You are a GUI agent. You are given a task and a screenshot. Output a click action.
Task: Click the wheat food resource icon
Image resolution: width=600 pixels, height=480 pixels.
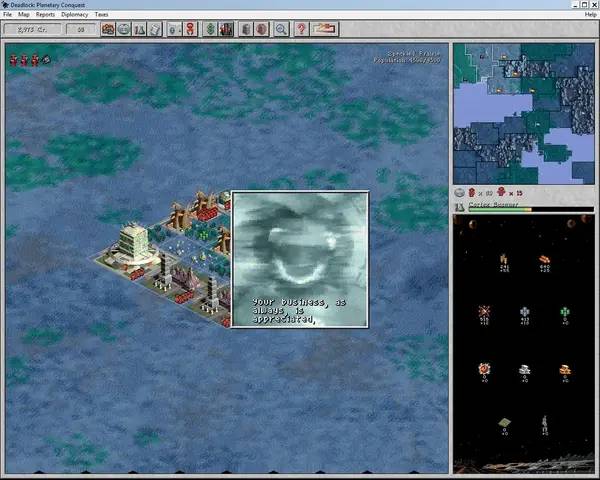504,259
